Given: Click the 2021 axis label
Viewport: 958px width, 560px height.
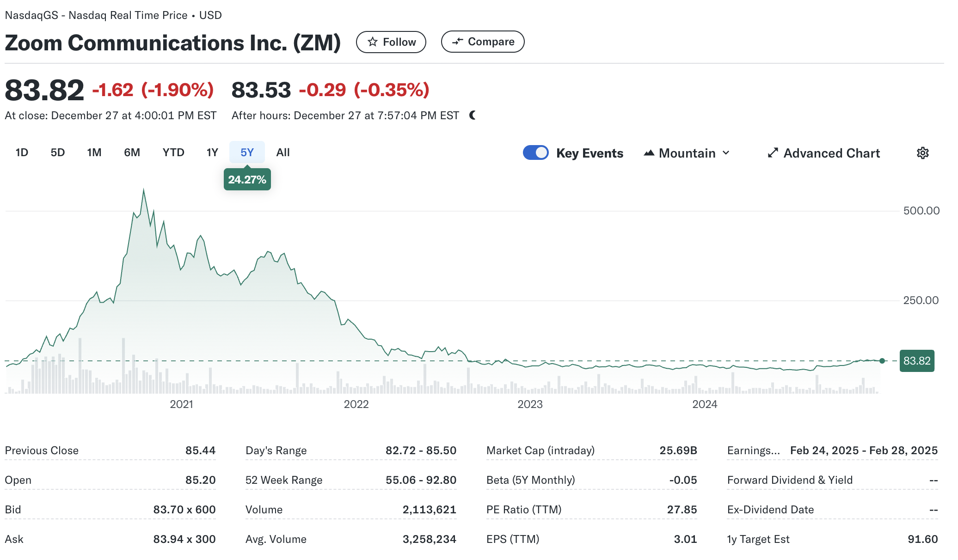Looking at the screenshot, I should (181, 404).
